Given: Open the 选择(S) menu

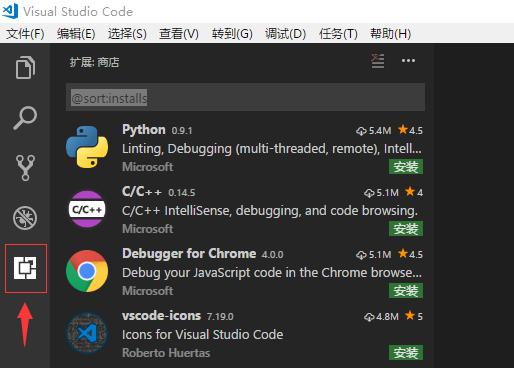Looking at the screenshot, I should 127,34.
